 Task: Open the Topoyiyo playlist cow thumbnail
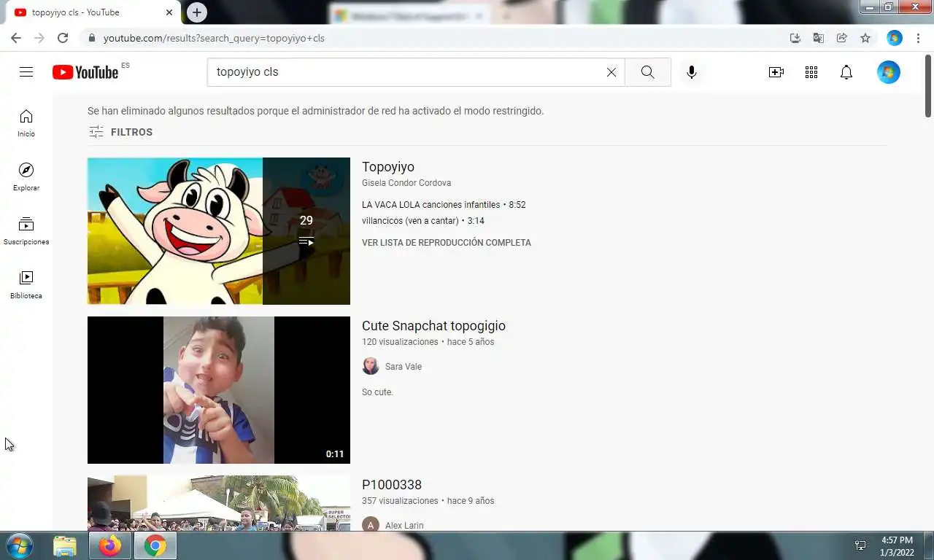click(219, 230)
